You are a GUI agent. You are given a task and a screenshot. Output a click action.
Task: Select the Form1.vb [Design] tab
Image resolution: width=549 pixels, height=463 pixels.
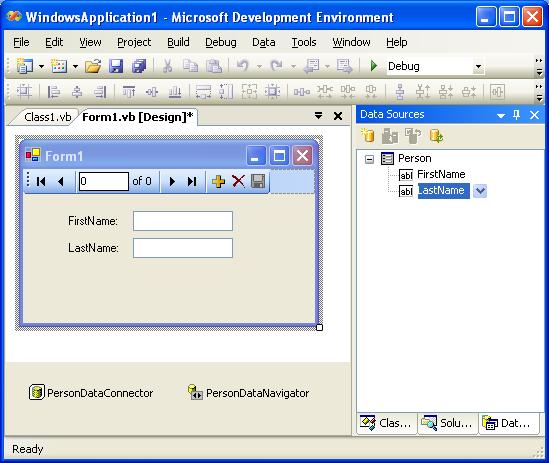click(x=138, y=117)
